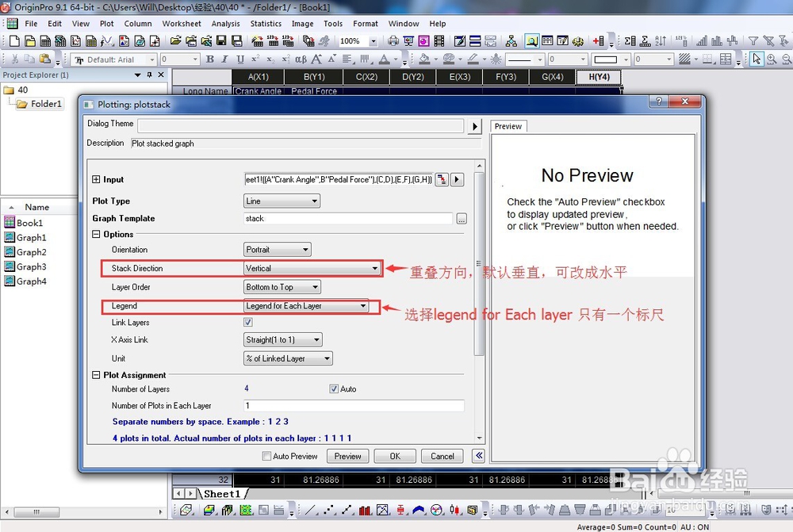793x532 pixels.
Task: Click the Bold formatting icon
Action: (x=210, y=59)
